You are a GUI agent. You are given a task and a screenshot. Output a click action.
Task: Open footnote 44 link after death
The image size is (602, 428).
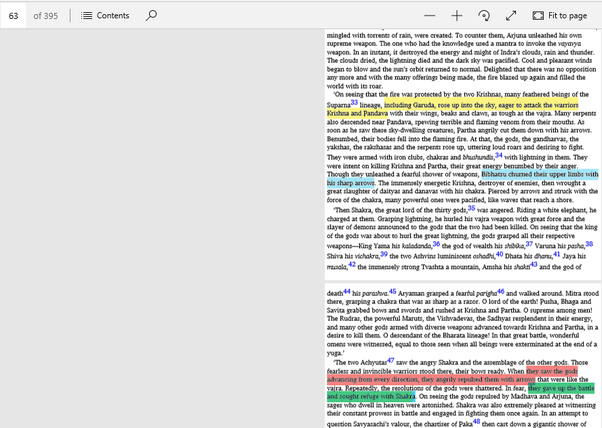[x=347, y=291]
